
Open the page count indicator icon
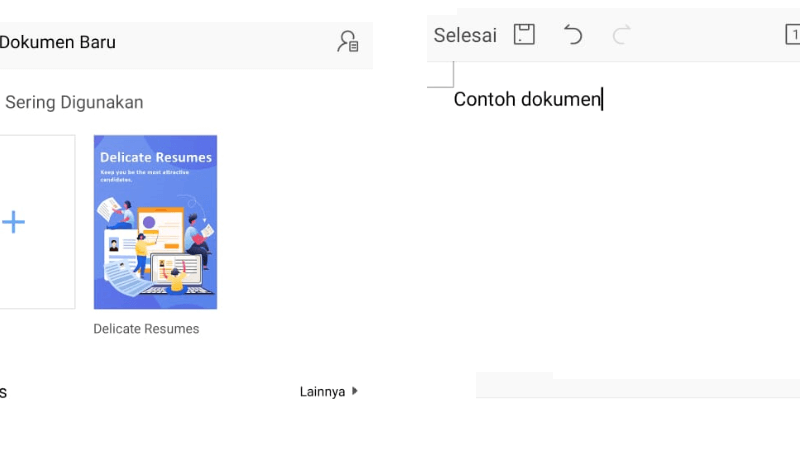coord(792,35)
